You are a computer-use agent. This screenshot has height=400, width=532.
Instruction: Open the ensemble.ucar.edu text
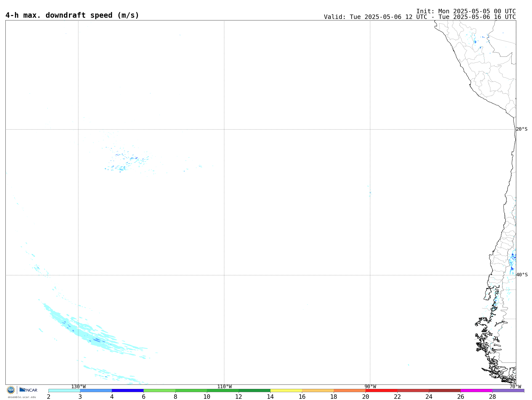point(22,397)
